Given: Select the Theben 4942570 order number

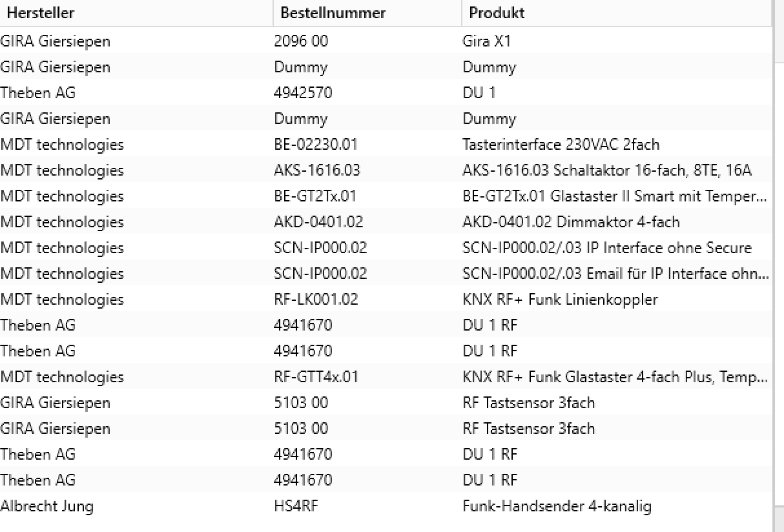Looking at the screenshot, I should coord(303,93).
